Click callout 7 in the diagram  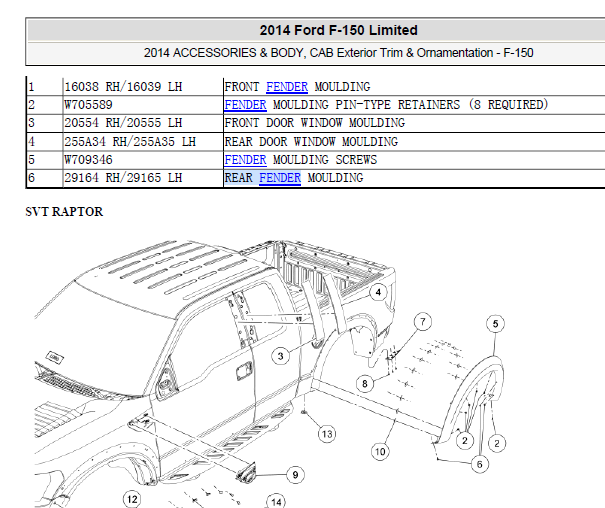coord(422,322)
